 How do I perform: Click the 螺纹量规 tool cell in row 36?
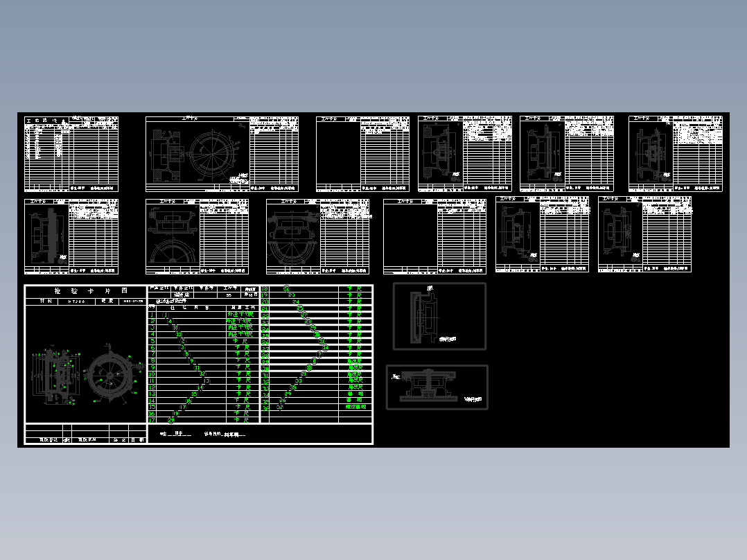pyautogui.click(x=355, y=407)
